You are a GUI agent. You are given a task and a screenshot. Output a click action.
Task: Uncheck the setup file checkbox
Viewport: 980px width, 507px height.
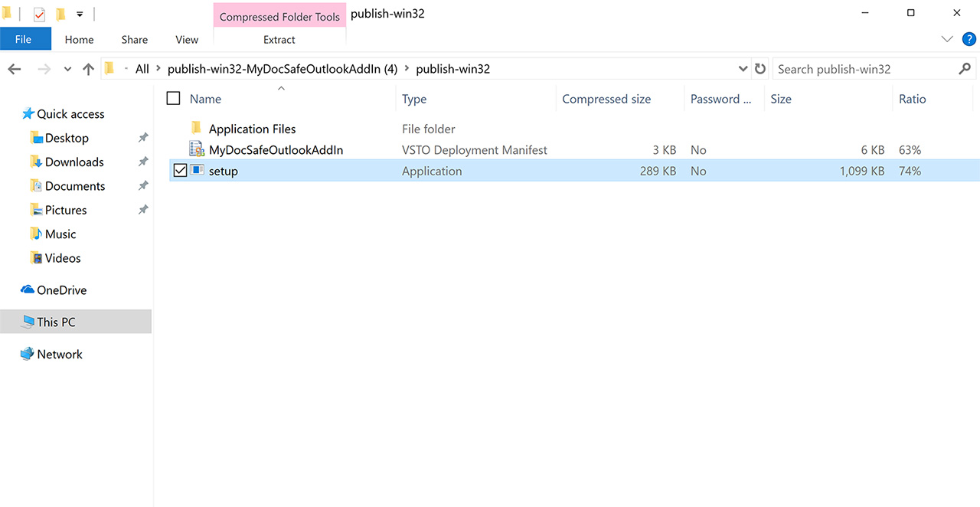(181, 171)
